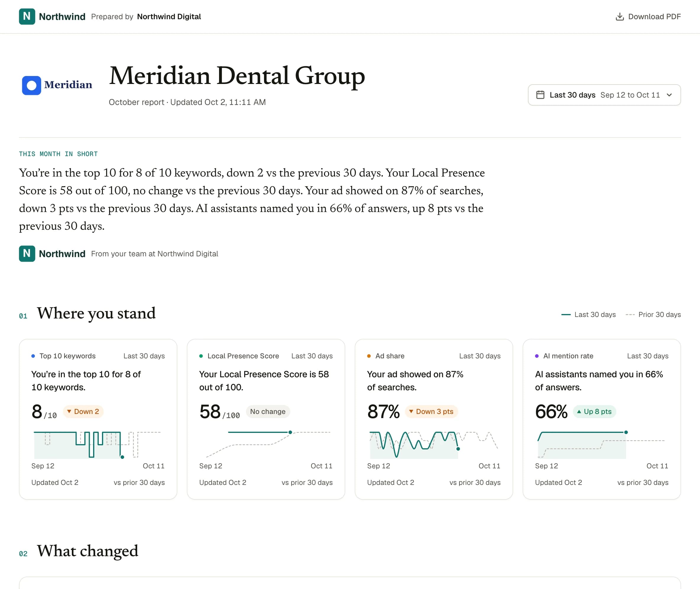This screenshot has height=589, width=700.
Task: Click the Northwind logo in the header
Action: pyautogui.click(x=52, y=17)
